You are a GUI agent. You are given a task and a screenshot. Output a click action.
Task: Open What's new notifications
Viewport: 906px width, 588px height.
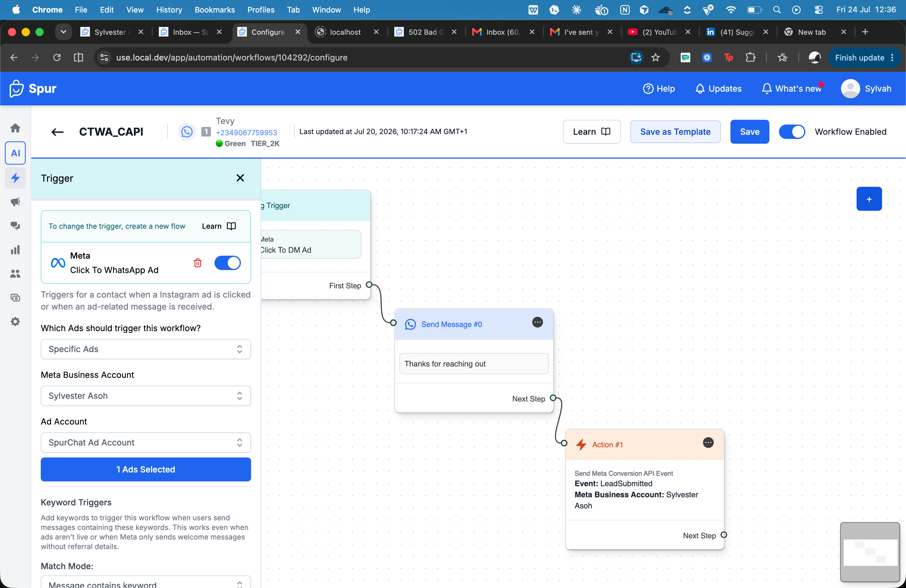[x=792, y=89]
